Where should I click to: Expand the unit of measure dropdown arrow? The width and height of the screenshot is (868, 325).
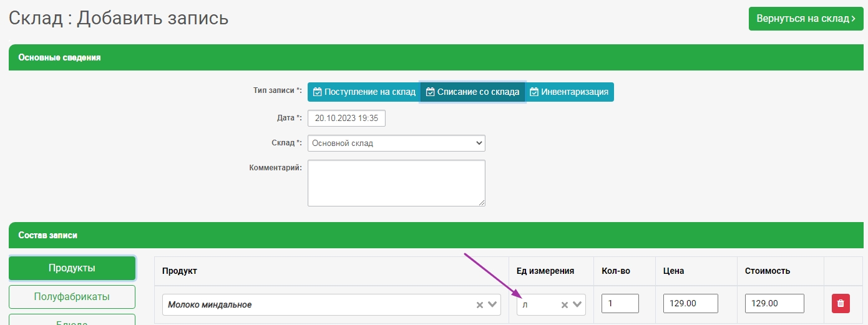577,305
